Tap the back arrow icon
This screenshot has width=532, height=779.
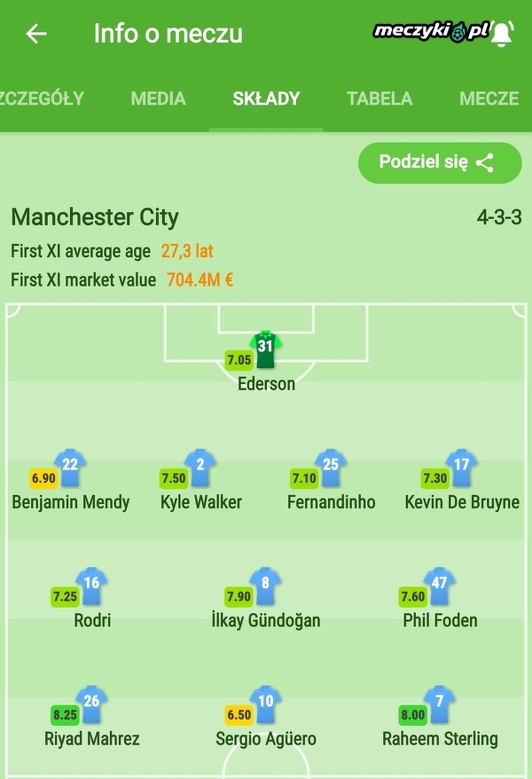click(36, 35)
